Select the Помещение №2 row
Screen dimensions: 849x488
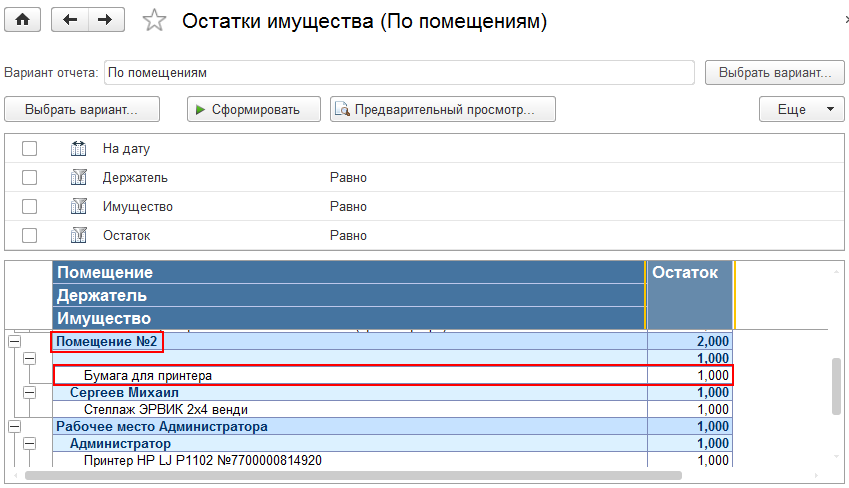point(393,341)
